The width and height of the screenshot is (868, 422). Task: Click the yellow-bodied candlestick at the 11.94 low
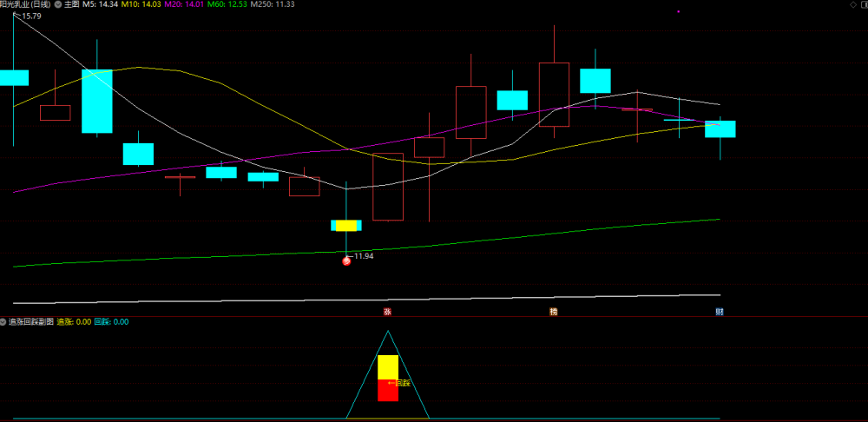(346, 226)
